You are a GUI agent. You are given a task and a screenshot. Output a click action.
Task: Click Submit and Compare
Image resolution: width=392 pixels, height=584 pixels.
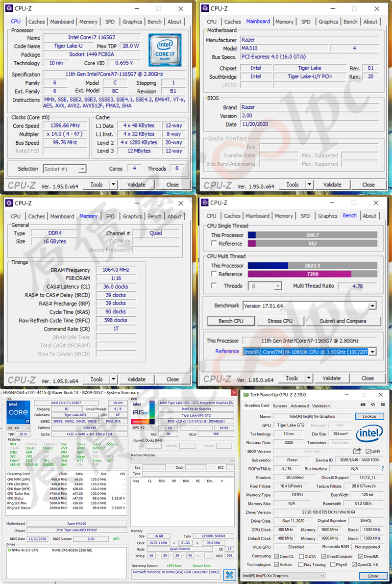point(343,321)
